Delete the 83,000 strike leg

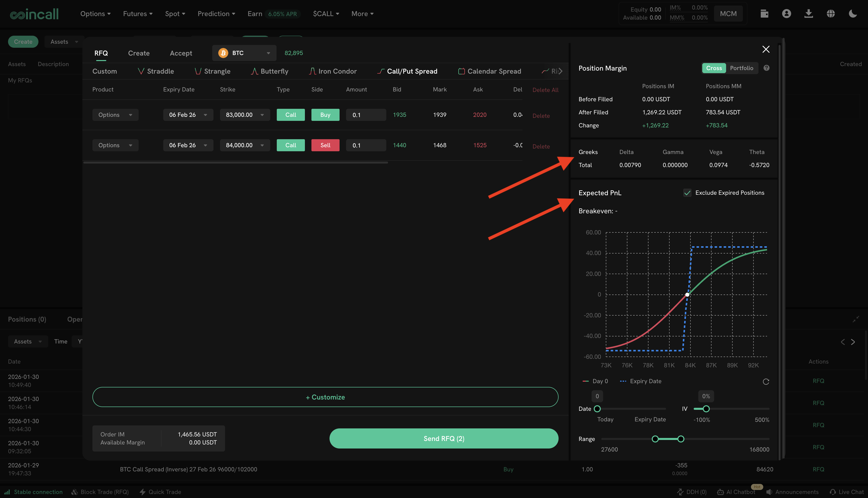[x=541, y=116]
